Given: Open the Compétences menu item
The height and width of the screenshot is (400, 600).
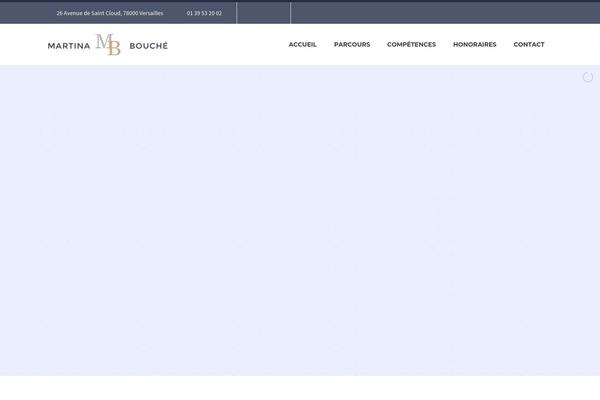Looking at the screenshot, I should 411,44.
